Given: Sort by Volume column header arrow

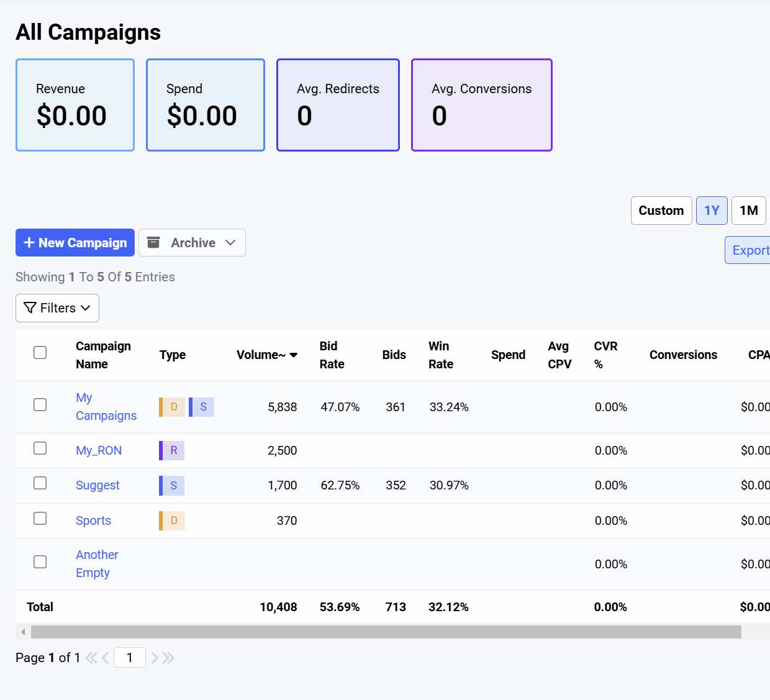Looking at the screenshot, I should pyautogui.click(x=294, y=355).
